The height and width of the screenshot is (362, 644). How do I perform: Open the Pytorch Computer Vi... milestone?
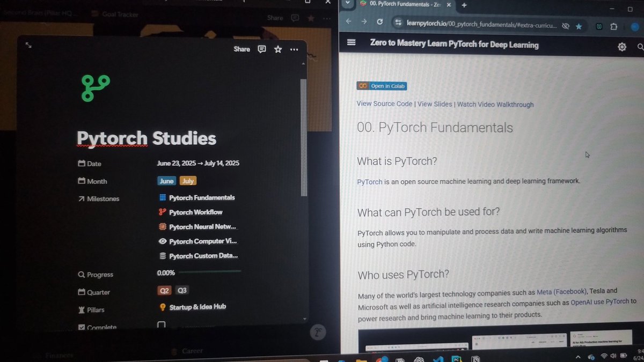click(x=198, y=241)
